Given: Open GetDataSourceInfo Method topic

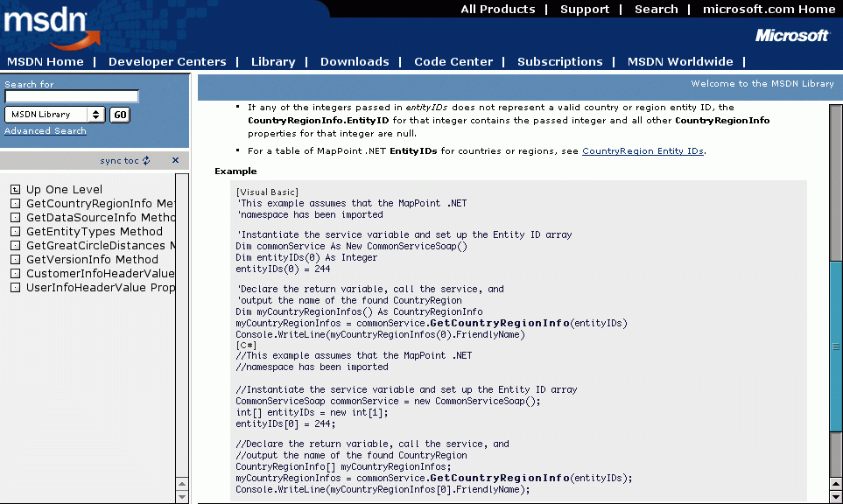Looking at the screenshot, I should (101, 217).
